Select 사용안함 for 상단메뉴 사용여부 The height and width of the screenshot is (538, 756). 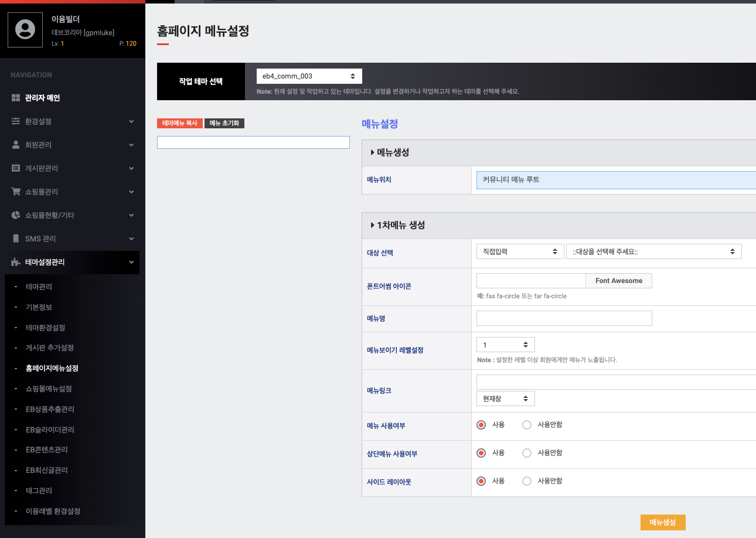[527, 453]
